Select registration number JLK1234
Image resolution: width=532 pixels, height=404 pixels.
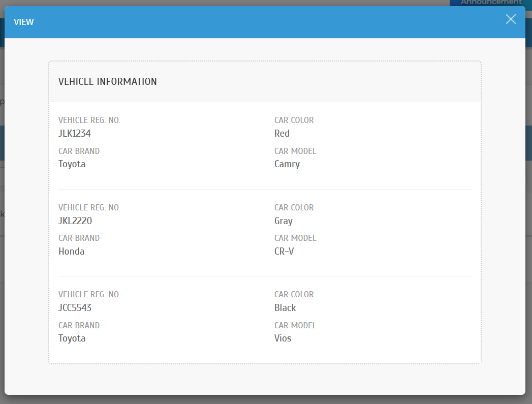[75, 134]
